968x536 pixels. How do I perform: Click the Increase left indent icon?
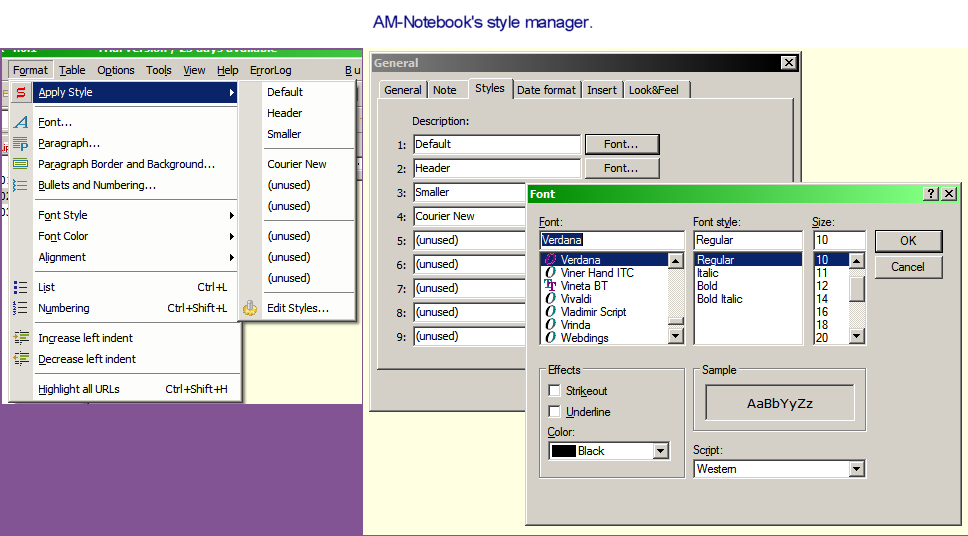[x=20, y=338]
